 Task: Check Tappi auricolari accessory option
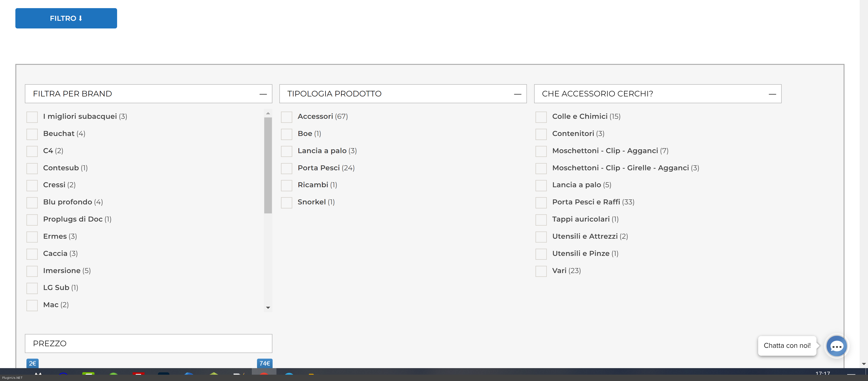[x=541, y=220]
